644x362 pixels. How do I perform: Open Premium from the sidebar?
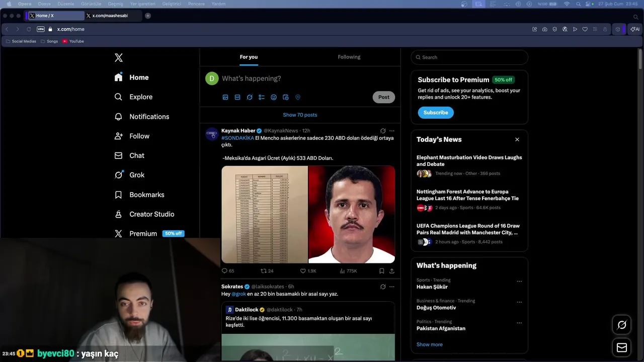pos(149,234)
